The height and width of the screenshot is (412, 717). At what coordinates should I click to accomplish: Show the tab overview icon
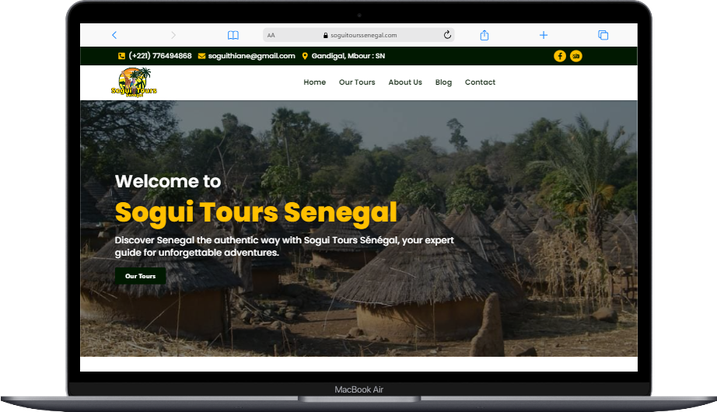pyautogui.click(x=603, y=35)
